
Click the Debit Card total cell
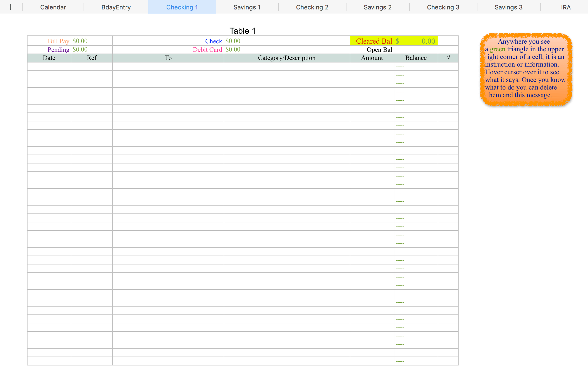(287, 49)
